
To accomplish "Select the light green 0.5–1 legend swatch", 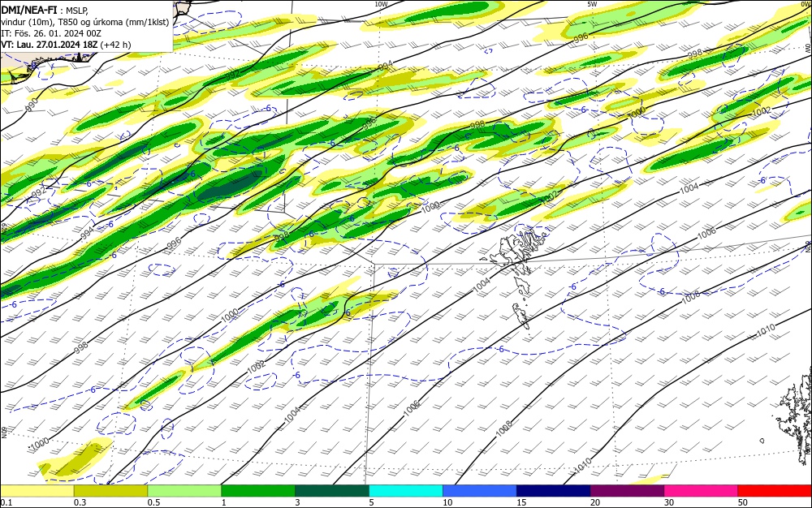I will point(184,491).
